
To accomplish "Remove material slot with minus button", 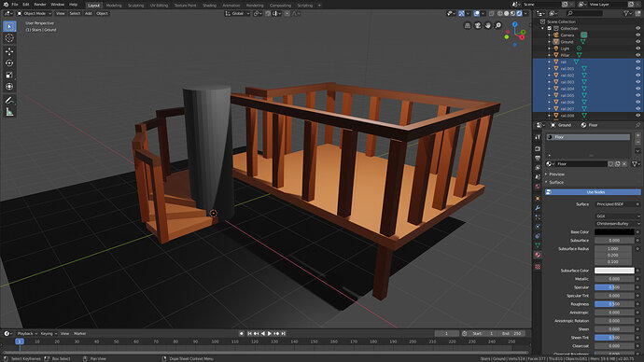I will coord(637,142).
